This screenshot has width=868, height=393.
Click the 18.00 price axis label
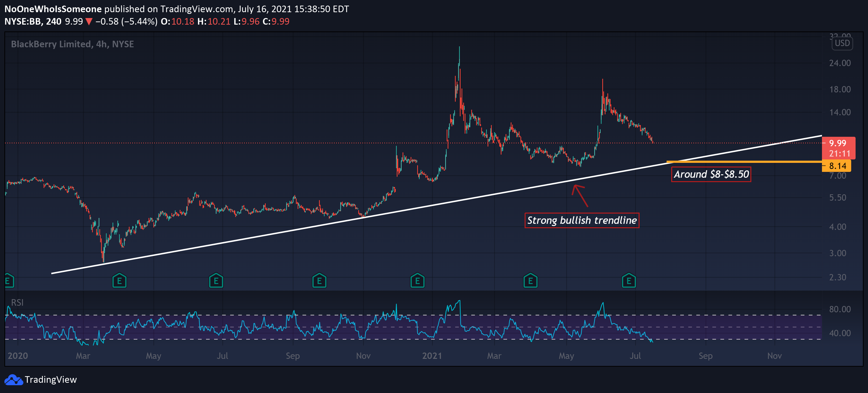(840, 89)
